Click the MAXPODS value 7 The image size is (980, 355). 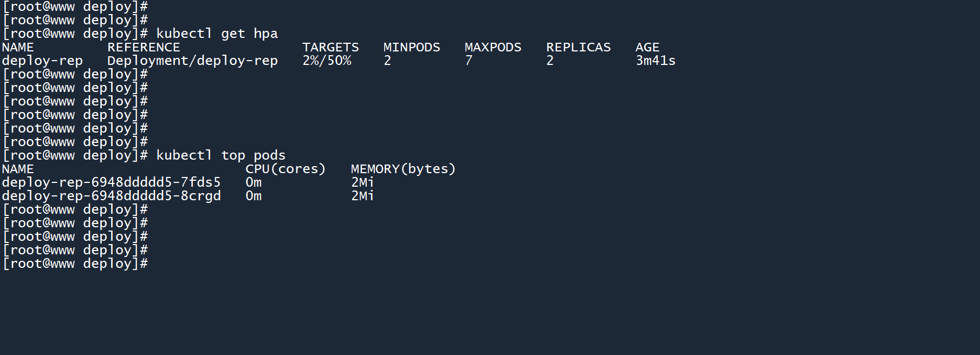[x=469, y=61]
